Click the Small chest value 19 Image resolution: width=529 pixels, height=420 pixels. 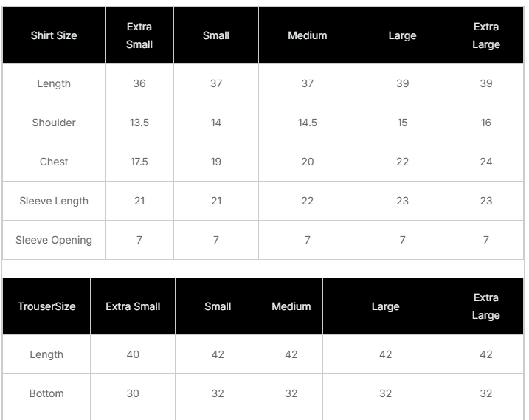(x=216, y=162)
